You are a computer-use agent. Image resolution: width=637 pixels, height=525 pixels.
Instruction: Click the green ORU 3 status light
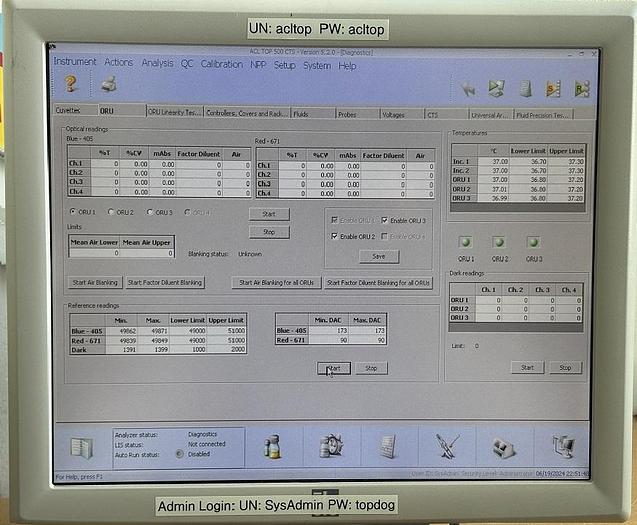533,243
